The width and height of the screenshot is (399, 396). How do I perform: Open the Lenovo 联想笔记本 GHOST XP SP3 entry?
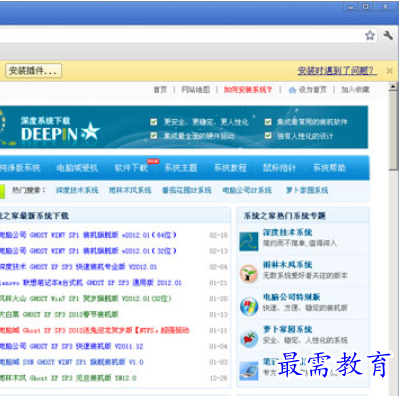click(x=91, y=283)
